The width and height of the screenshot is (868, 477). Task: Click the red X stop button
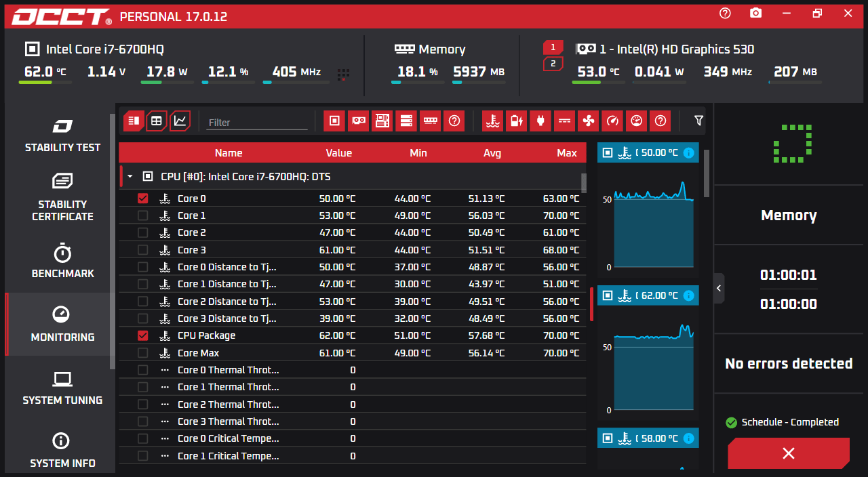(x=789, y=453)
